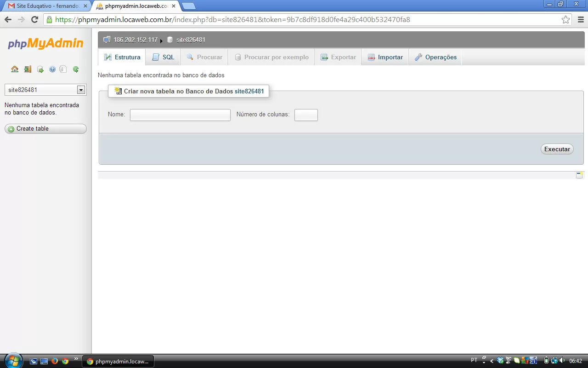Click the log out door icon
588x368 pixels.
coord(28,69)
